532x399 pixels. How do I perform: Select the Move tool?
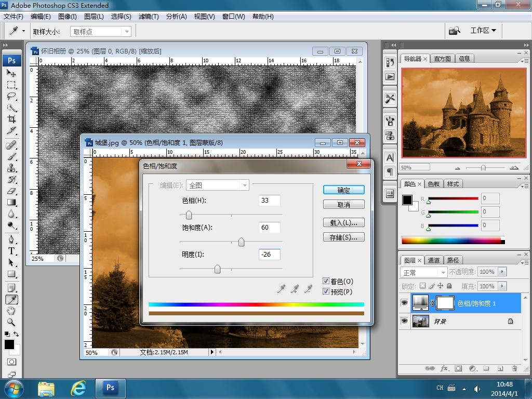[11, 73]
